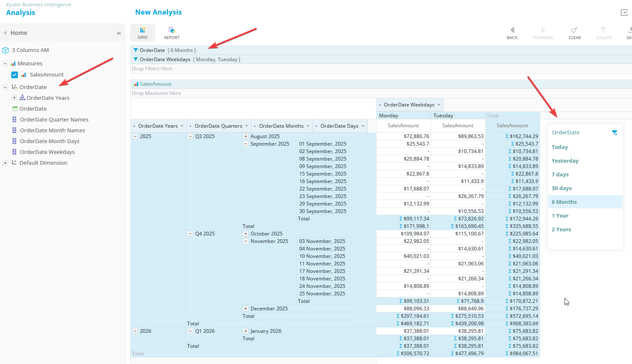The width and height of the screenshot is (632, 364).
Task: Click the Back navigation arrow
Action: pos(512,30)
